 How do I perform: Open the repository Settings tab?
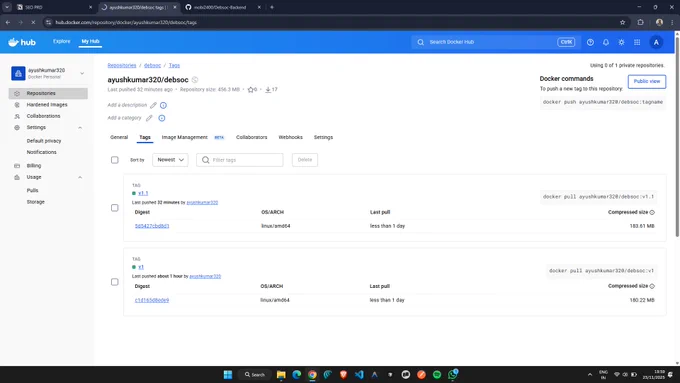(324, 137)
